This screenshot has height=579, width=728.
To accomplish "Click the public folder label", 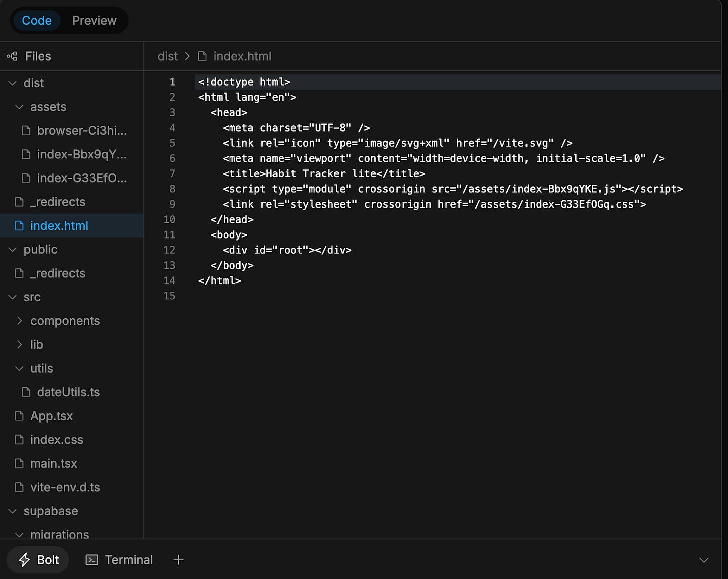I will [x=41, y=249].
